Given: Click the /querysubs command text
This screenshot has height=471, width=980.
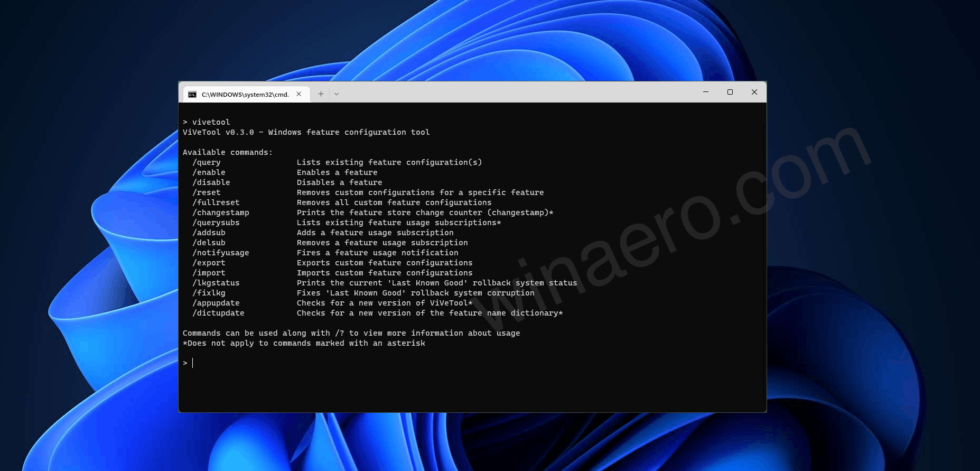Looking at the screenshot, I should click(216, 223).
